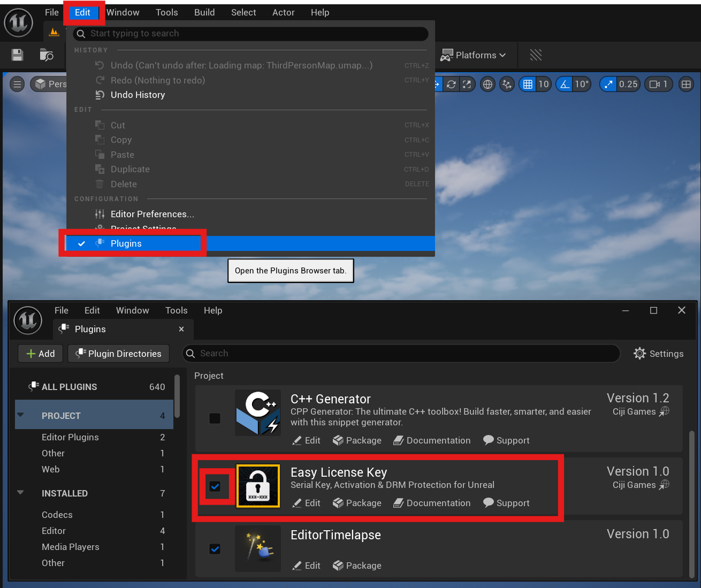The width and height of the screenshot is (701, 588).
Task: Toggle world coordinate space globe icon
Action: (x=487, y=84)
